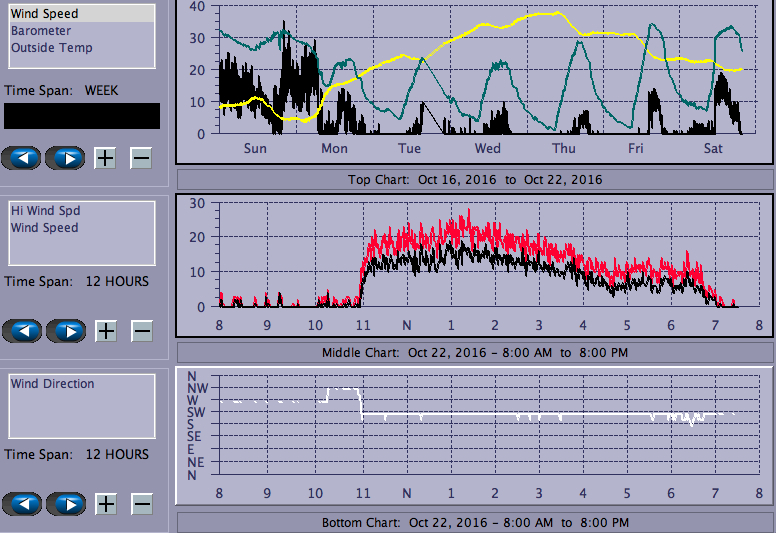Click the bottom chart forward arrow button
Viewport: 776px width, 533px height.
click(x=66, y=504)
